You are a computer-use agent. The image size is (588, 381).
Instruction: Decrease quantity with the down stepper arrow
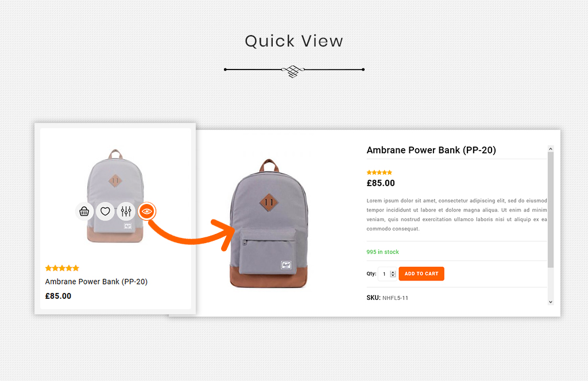click(393, 276)
